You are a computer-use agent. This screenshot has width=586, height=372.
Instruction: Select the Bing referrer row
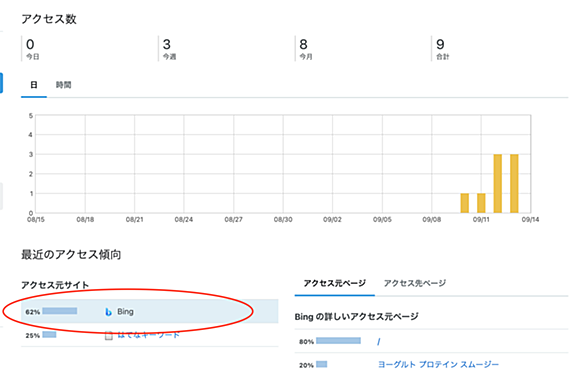[x=150, y=311]
